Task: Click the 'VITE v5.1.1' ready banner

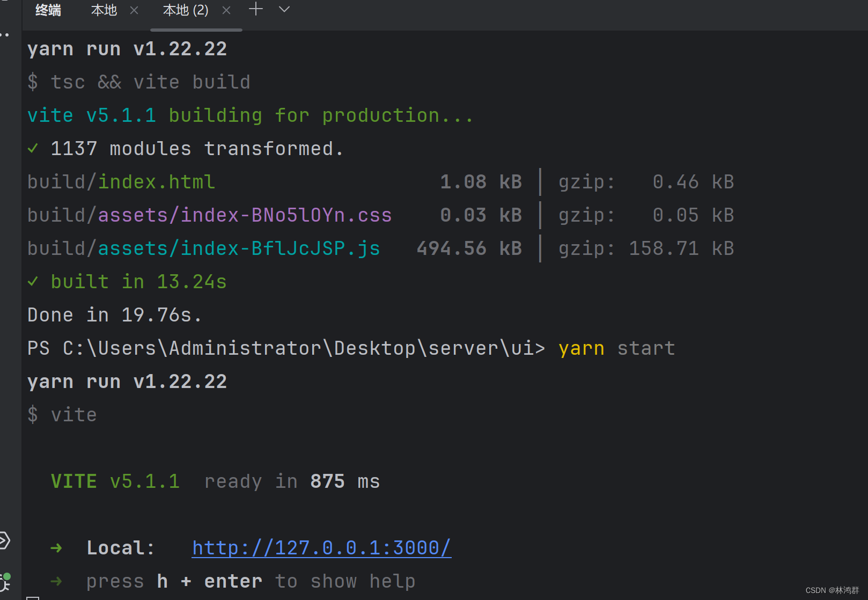Action: click(115, 481)
